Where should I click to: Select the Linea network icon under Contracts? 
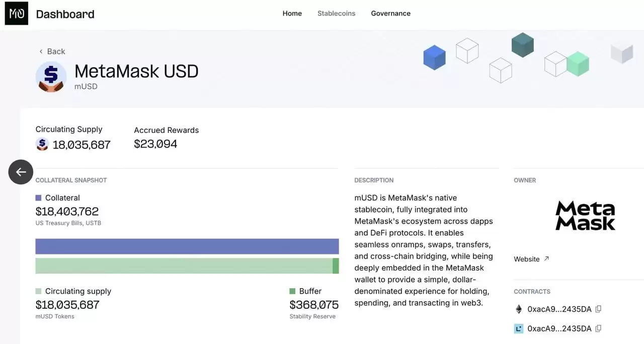pyautogui.click(x=519, y=328)
